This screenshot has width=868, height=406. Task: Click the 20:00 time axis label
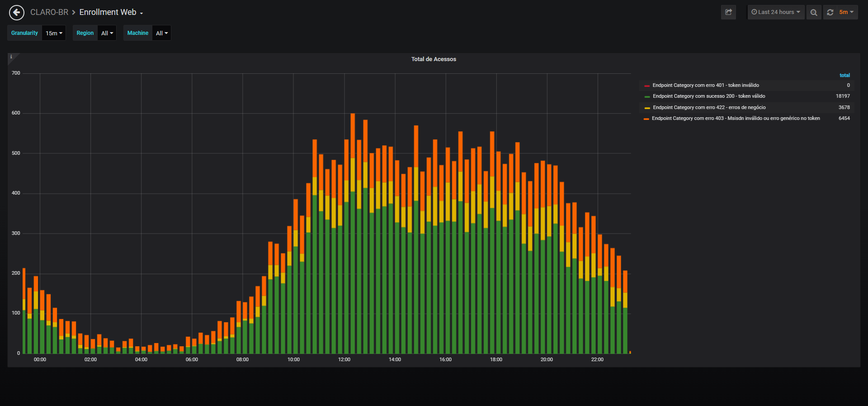coord(547,359)
